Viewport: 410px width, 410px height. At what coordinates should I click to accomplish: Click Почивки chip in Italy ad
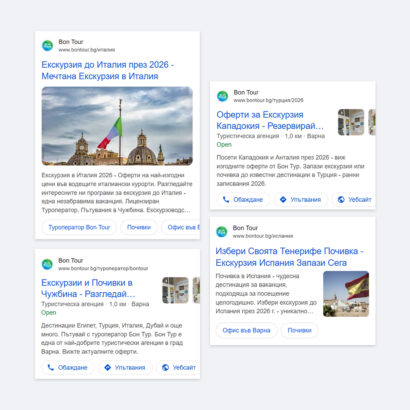click(139, 227)
